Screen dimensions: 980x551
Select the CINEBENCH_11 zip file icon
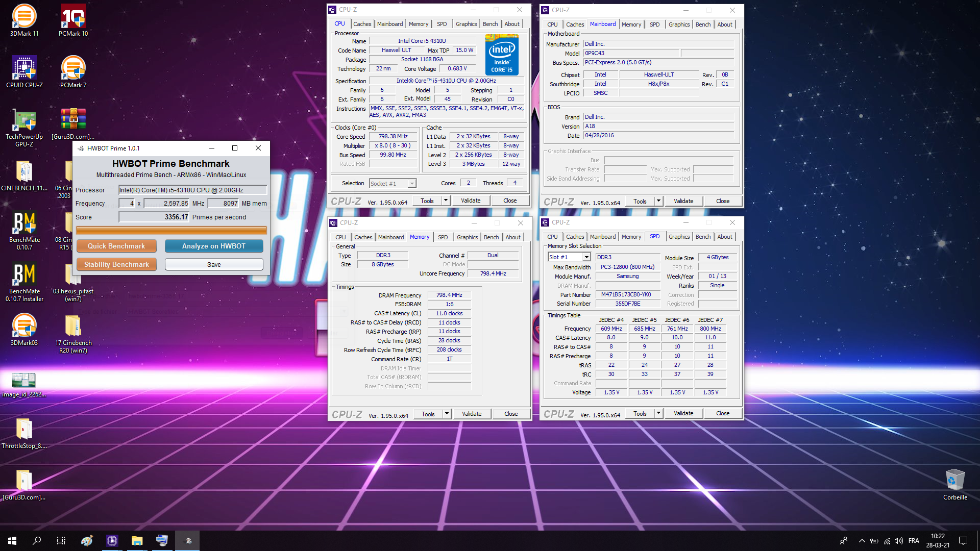point(24,176)
